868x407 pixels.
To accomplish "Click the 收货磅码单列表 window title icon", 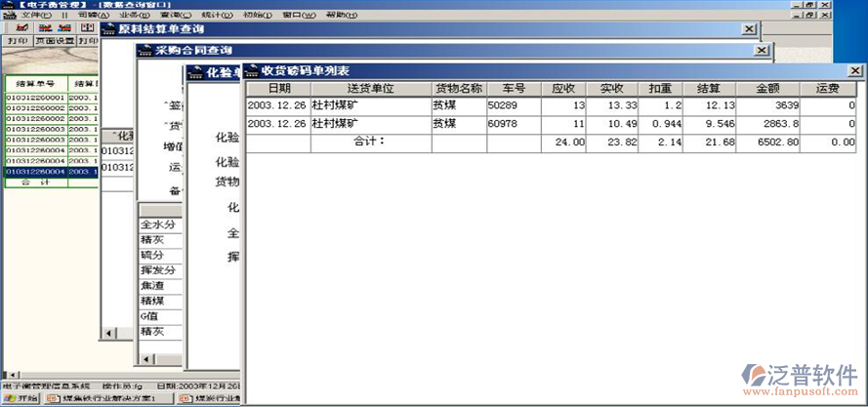I will [251, 71].
